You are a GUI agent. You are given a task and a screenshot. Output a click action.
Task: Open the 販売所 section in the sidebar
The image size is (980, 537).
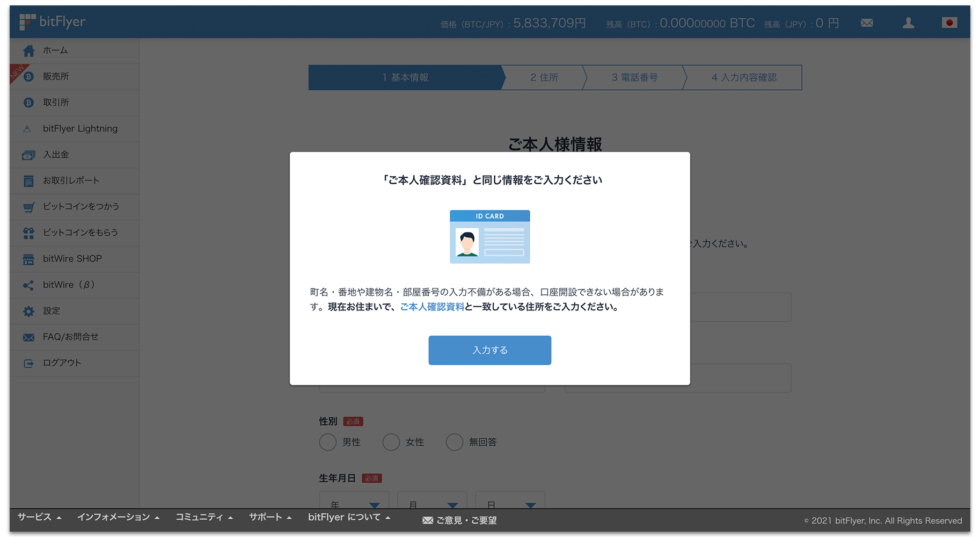[x=56, y=76]
